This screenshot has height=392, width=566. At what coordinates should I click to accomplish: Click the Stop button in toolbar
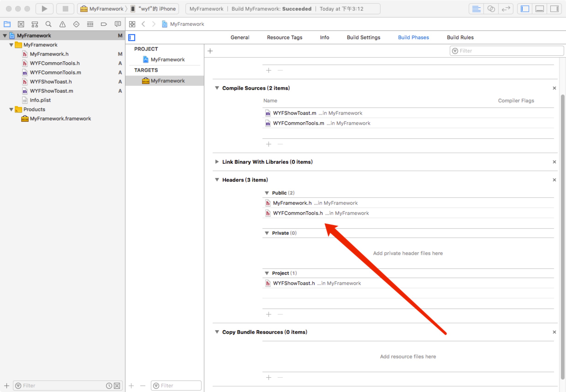pos(65,9)
